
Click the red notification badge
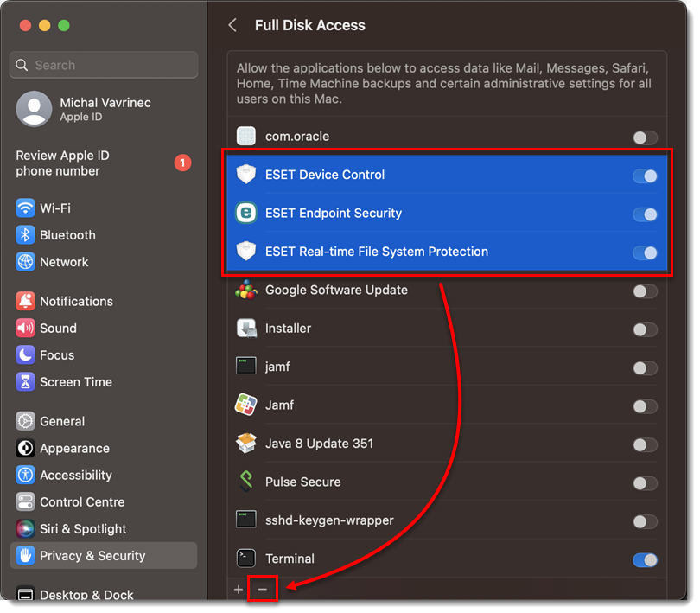tap(182, 163)
